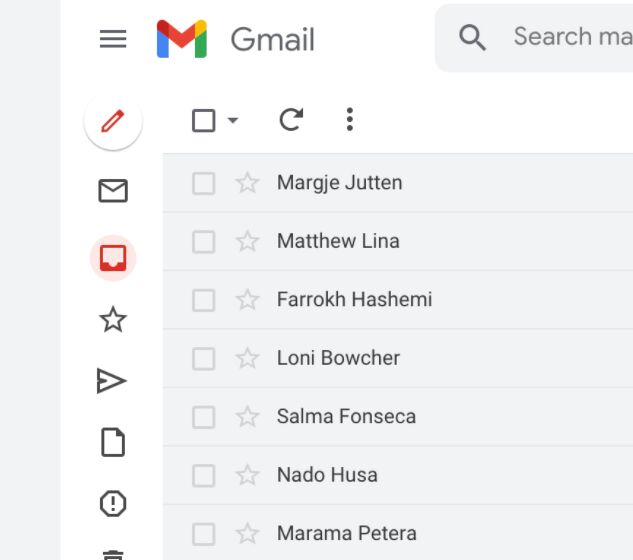Open the Mail envelope icon in sidebar
The height and width of the screenshot is (560, 633).
(x=113, y=190)
